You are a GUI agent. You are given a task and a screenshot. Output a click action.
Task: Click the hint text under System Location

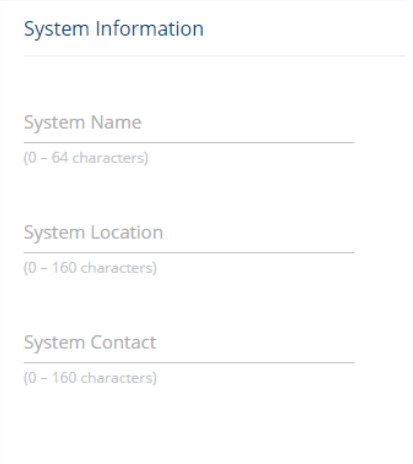point(90,268)
